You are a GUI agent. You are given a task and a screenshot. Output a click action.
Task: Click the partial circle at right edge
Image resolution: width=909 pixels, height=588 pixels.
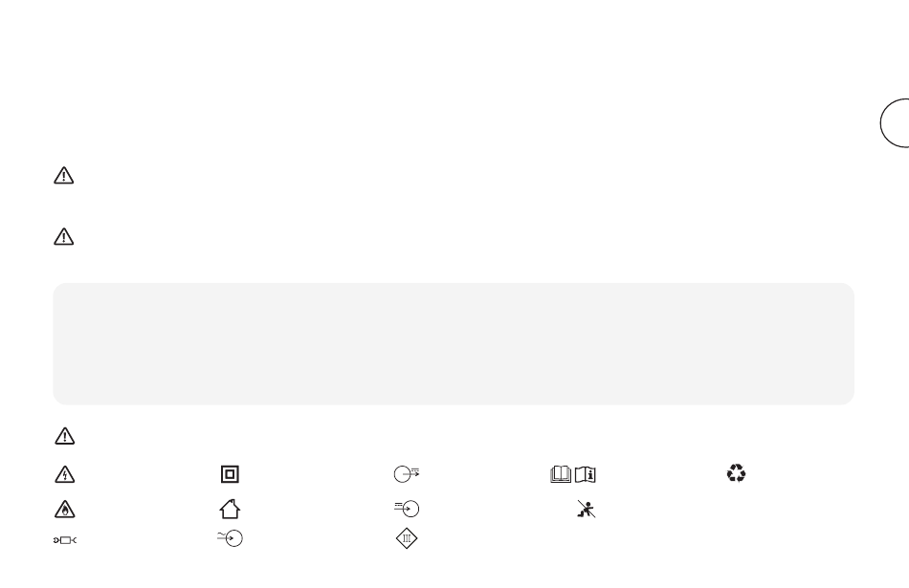(x=895, y=122)
